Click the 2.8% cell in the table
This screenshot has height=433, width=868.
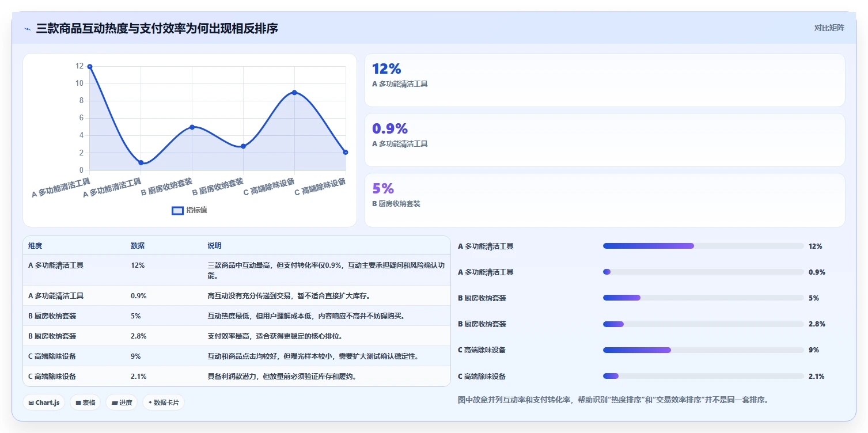[x=139, y=336]
